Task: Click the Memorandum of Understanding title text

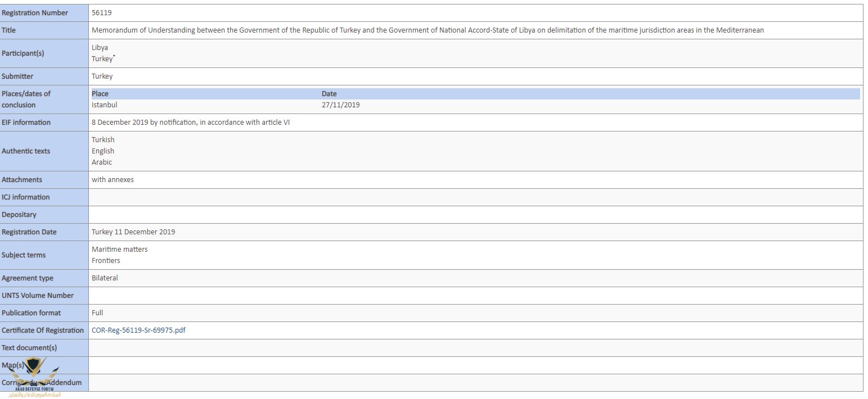Action: 428,30
